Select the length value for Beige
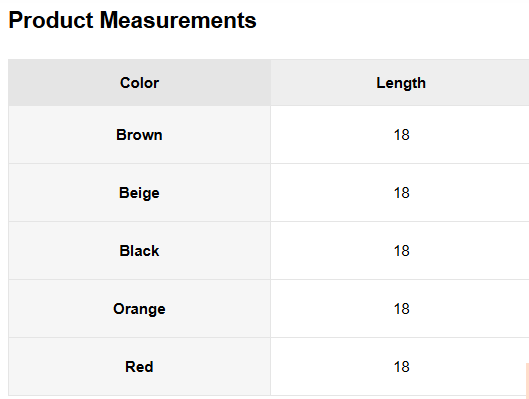 pyautogui.click(x=401, y=193)
